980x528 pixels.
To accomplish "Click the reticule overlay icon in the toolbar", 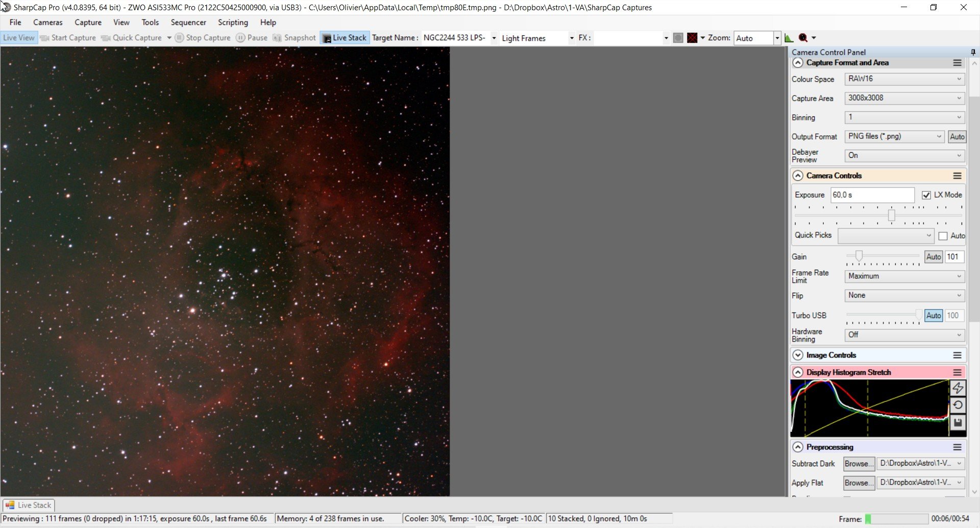I will [692, 38].
